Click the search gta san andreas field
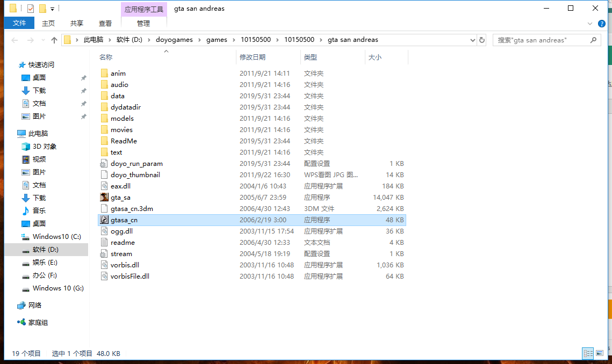 click(x=546, y=40)
